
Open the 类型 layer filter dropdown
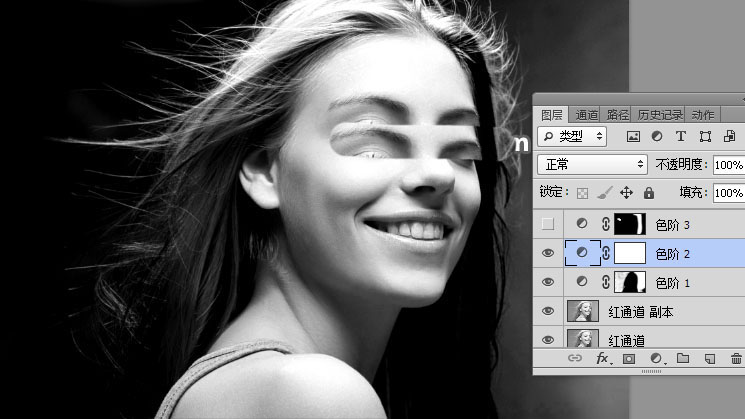click(572, 136)
